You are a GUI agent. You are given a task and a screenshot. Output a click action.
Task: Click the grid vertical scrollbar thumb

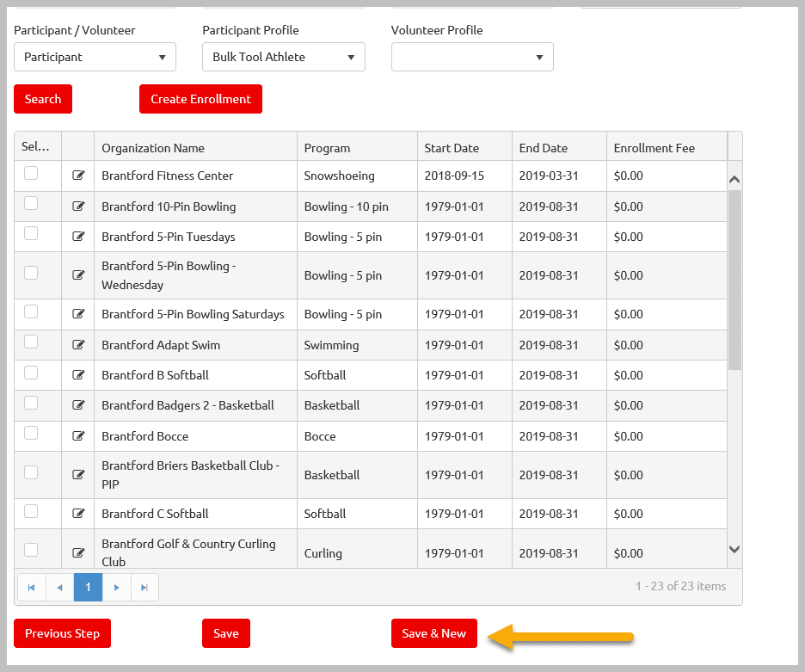click(x=734, y=280)
